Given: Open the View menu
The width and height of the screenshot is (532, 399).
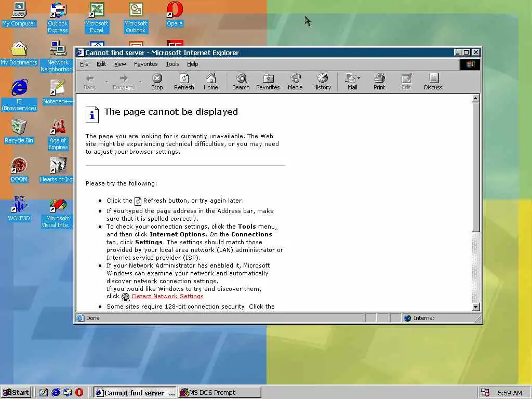Looking at the screenshot, I should pos(120,64).
